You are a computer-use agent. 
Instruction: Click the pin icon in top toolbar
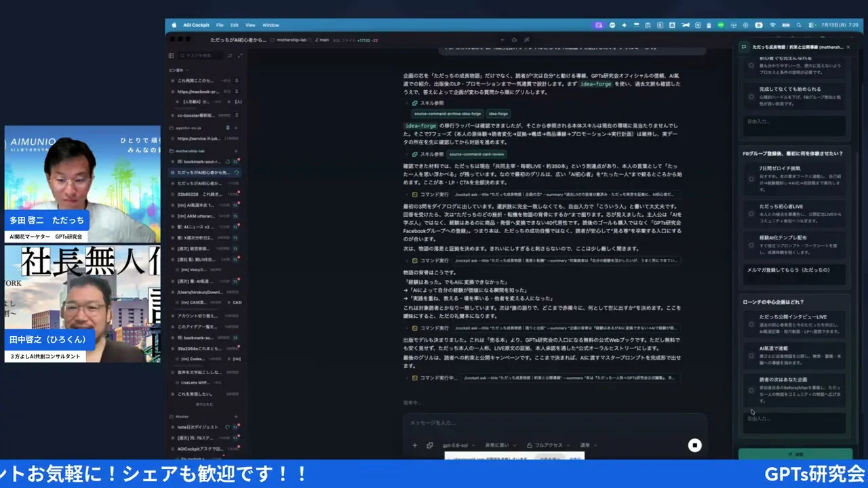pyautogui.click(x=527, y=40)
